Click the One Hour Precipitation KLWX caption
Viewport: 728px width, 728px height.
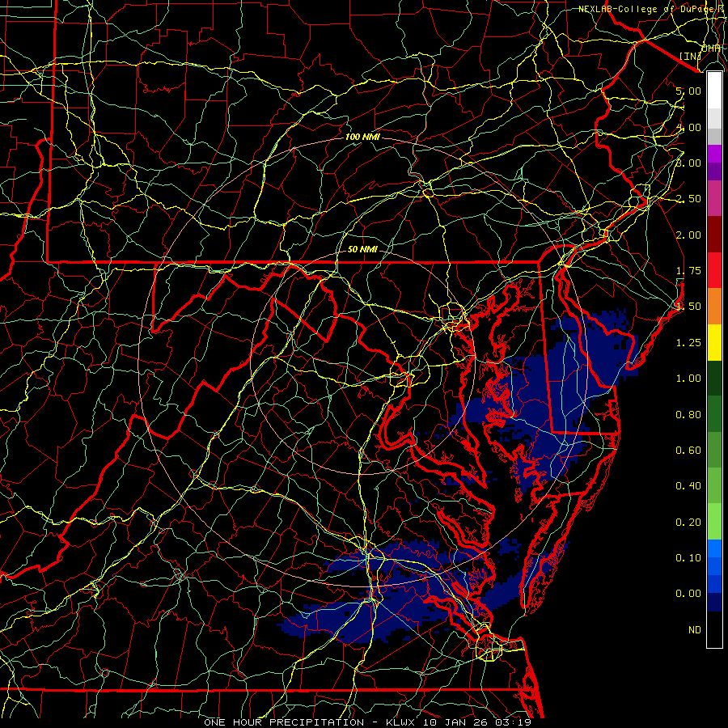[x=368, y=722]
